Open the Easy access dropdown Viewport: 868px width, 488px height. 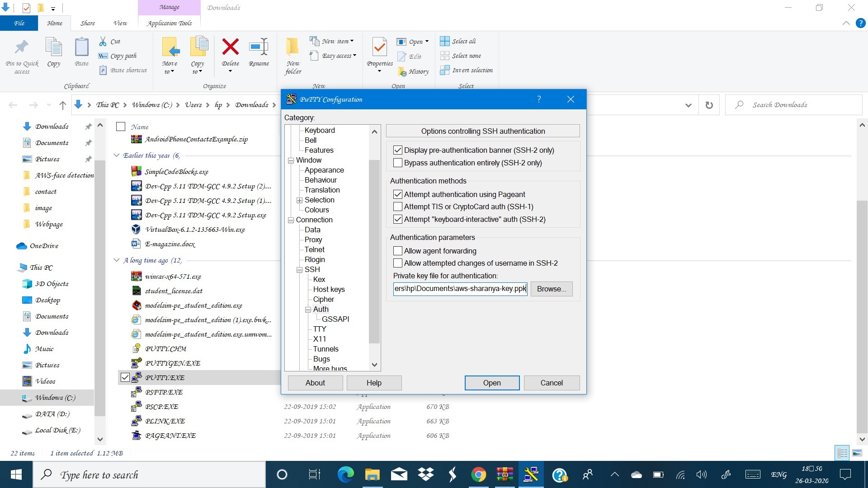pos(334,56)
